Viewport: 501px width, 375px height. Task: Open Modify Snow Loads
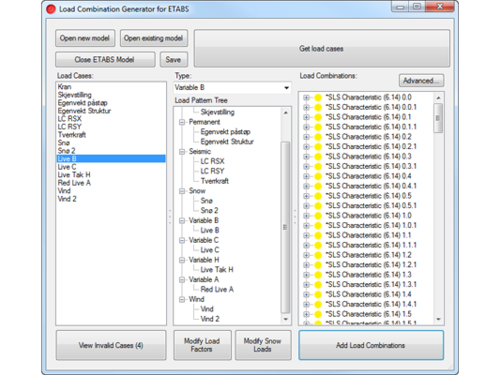click(x=263, y=345)
